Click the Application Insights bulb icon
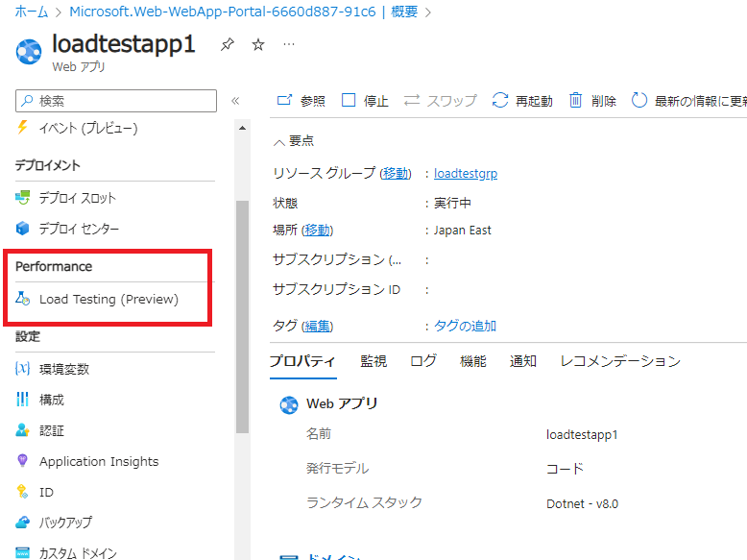The image size is (747, 560). click(22, 460)
